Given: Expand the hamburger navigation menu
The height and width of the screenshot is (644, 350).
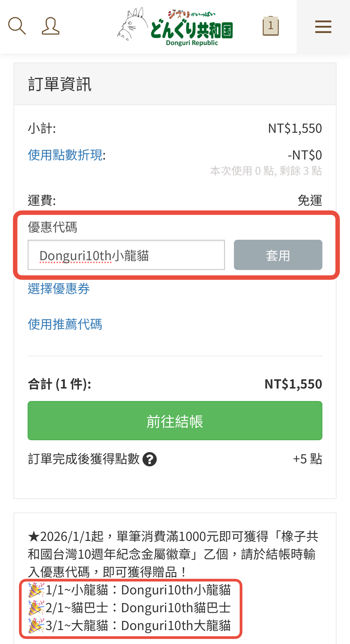Looking at the screenshot, I should tap(323, 27).
